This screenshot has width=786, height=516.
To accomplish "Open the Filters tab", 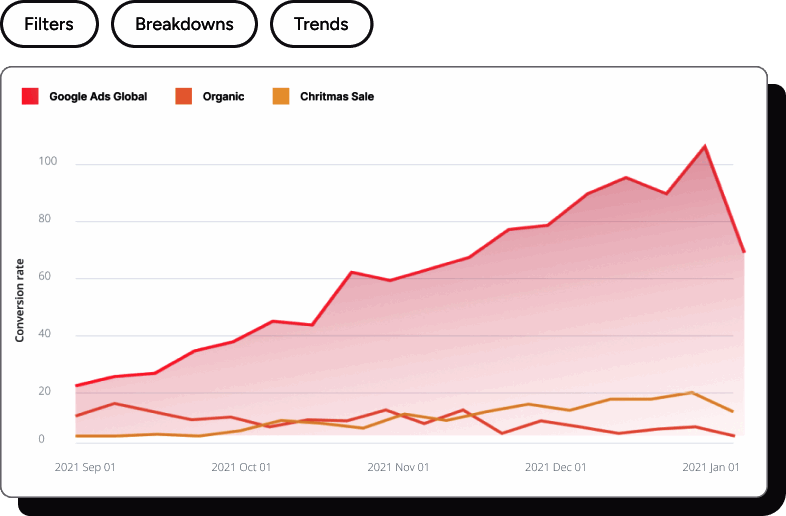I will pyautogui.click(x=49, y=24).
